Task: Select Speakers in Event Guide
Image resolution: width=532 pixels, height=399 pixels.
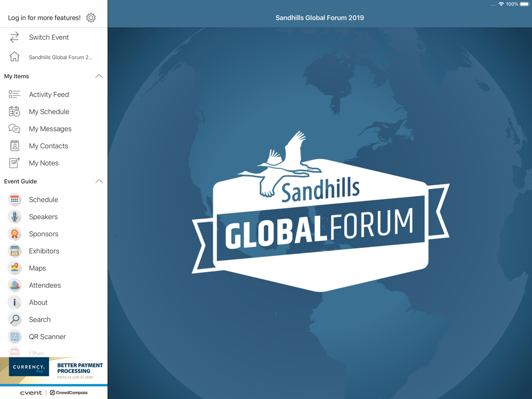Action: pos(54,217)
